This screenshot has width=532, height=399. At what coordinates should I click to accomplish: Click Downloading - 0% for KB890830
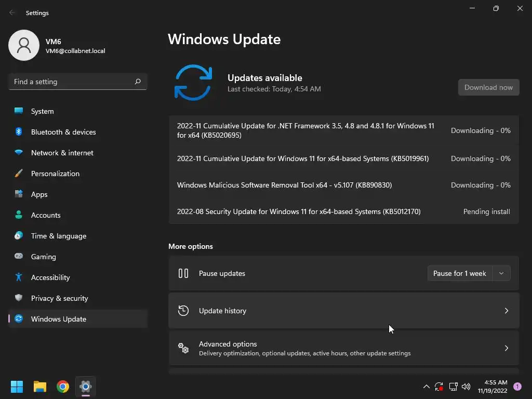pos(481,185)
